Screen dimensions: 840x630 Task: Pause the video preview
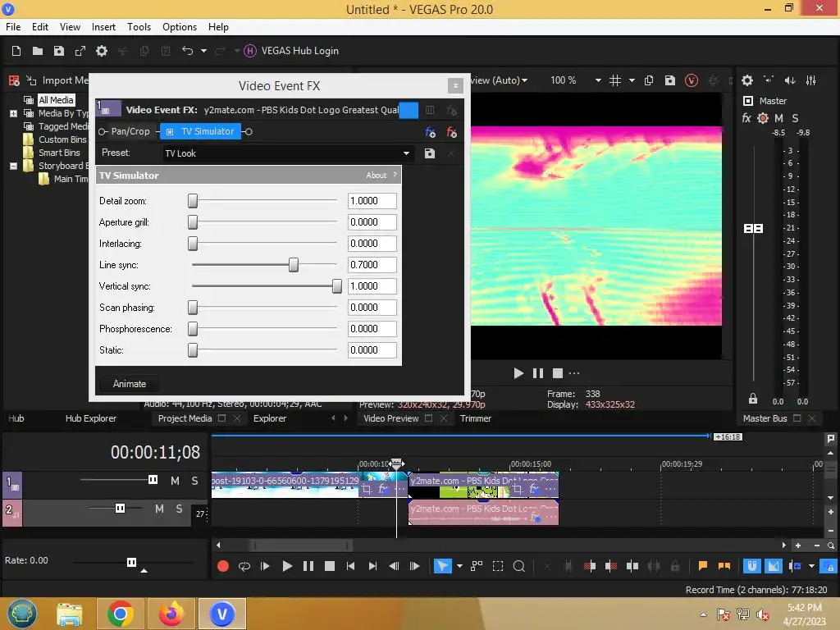pos(538,373)
